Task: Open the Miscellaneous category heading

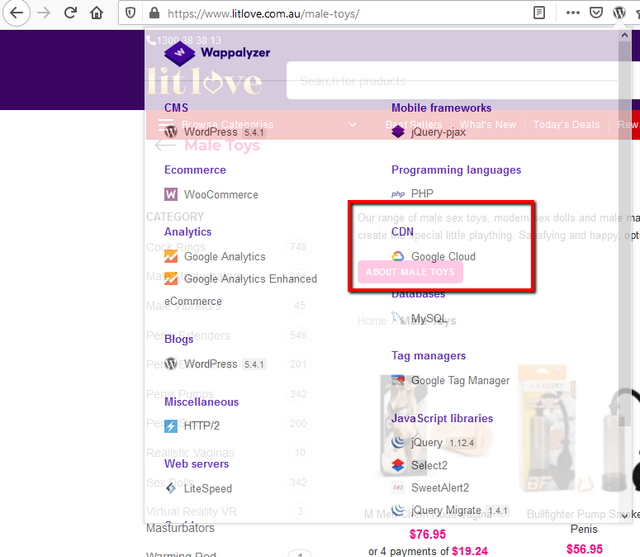Action: (201, 402)
